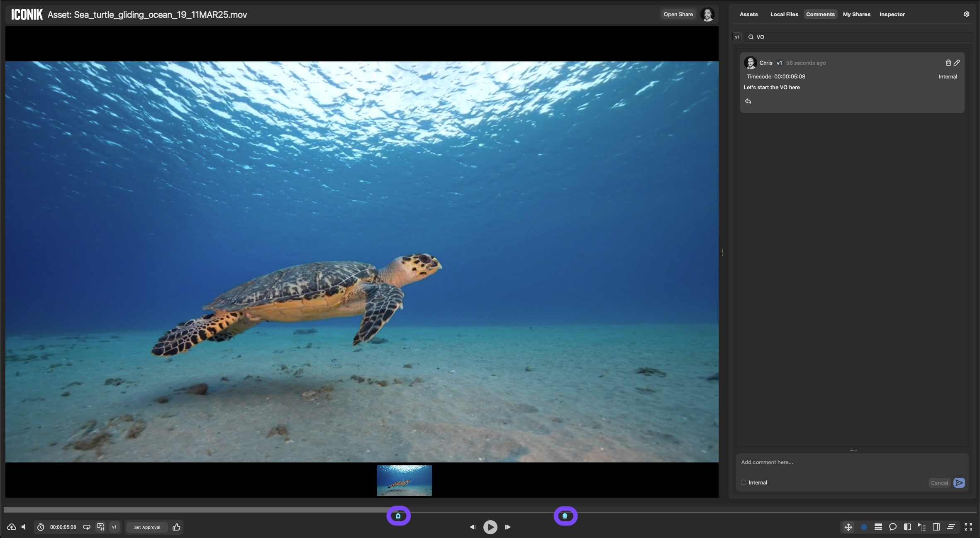This screenshot has height=538, width=980.
Task: Click the cloud upload icon
Action: (x=12, y=527)
